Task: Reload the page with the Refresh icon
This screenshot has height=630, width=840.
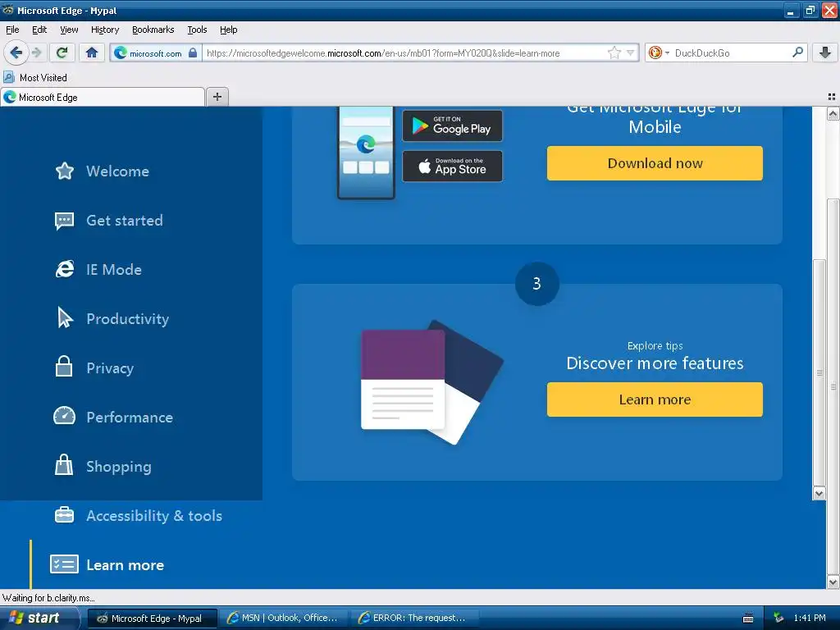Action: 62,52
